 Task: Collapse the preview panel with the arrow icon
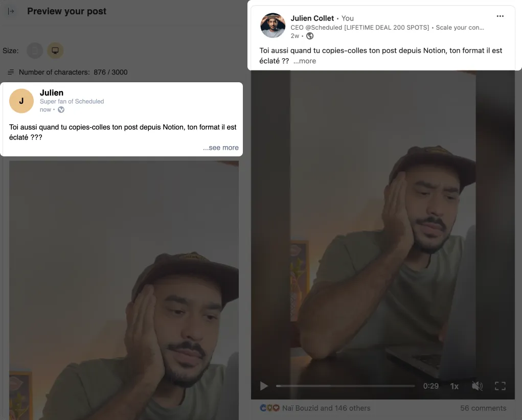[10, 10]
